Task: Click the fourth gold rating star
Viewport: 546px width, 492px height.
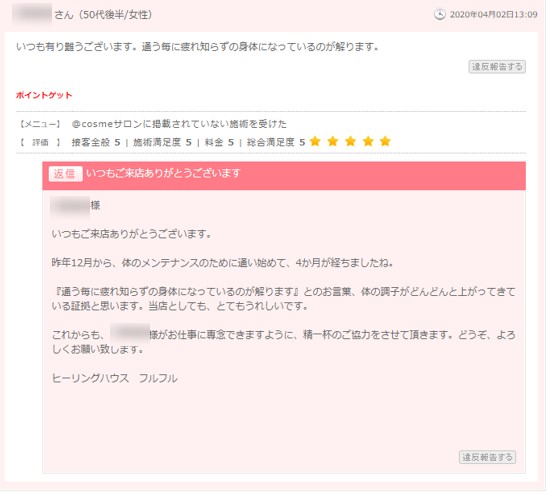Action: click(368, 141)
